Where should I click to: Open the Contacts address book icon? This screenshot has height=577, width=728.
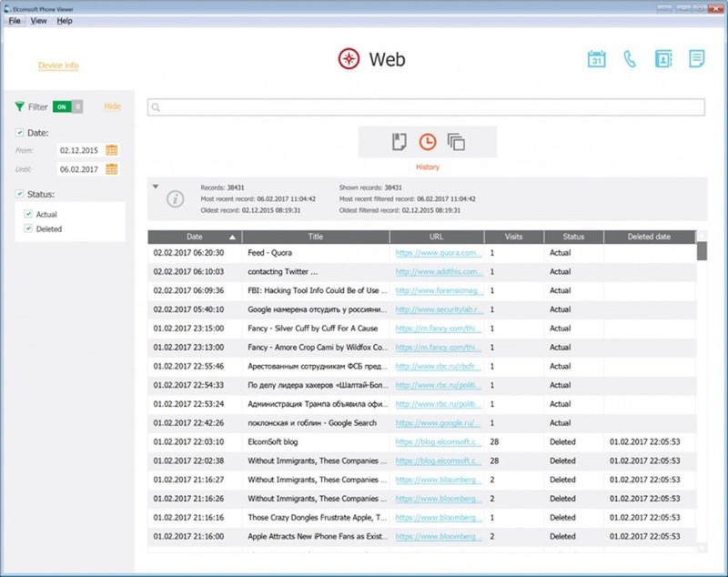[663, 59]
